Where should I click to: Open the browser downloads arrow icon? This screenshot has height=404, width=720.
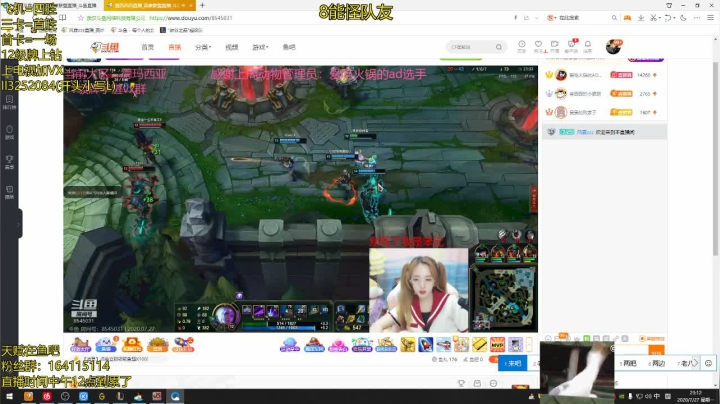[641, 17]
